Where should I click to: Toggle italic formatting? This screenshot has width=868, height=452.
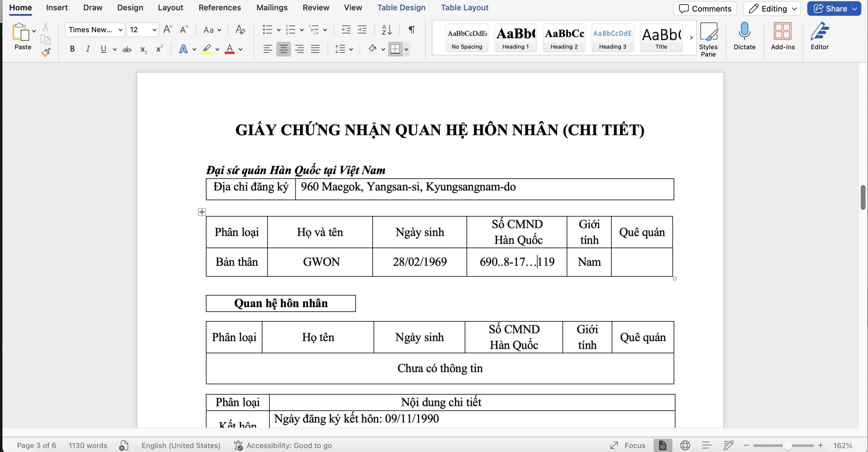click(87, 49)
